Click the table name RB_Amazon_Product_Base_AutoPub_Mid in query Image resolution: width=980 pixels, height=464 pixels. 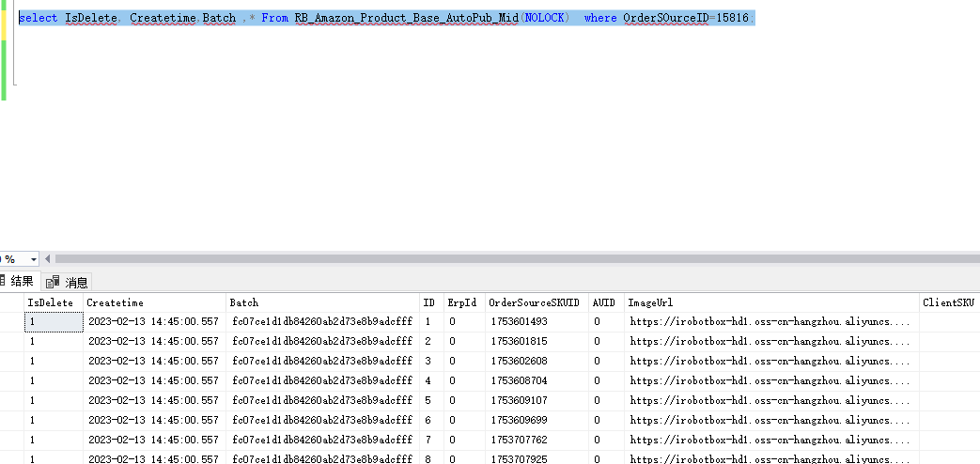tap(407, 18)
